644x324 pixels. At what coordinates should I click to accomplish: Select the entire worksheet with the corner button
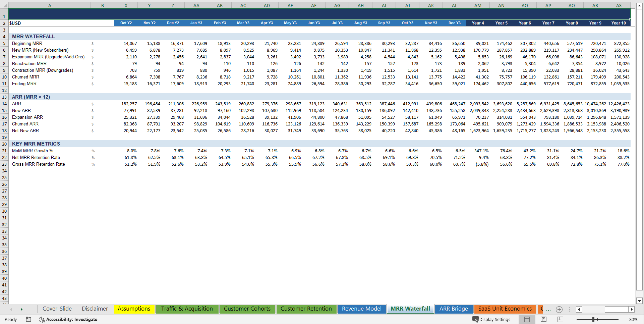pos(5,5)
